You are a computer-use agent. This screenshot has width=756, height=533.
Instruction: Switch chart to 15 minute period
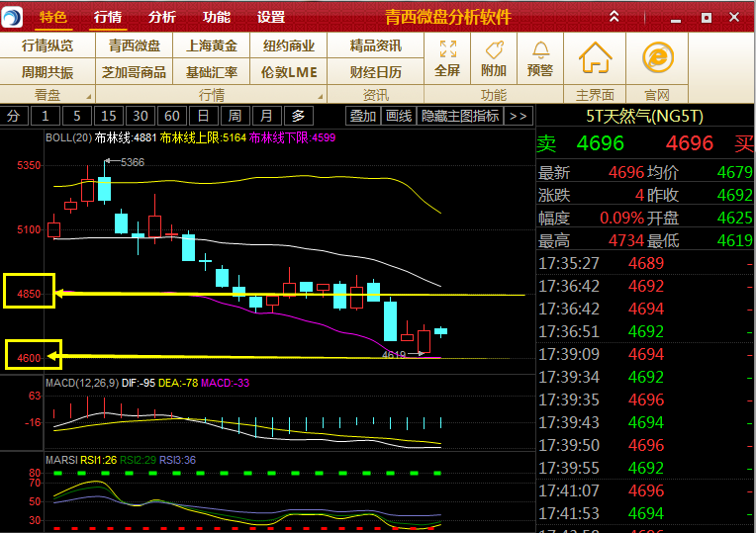pyautogui.click(x=109, y=116)
